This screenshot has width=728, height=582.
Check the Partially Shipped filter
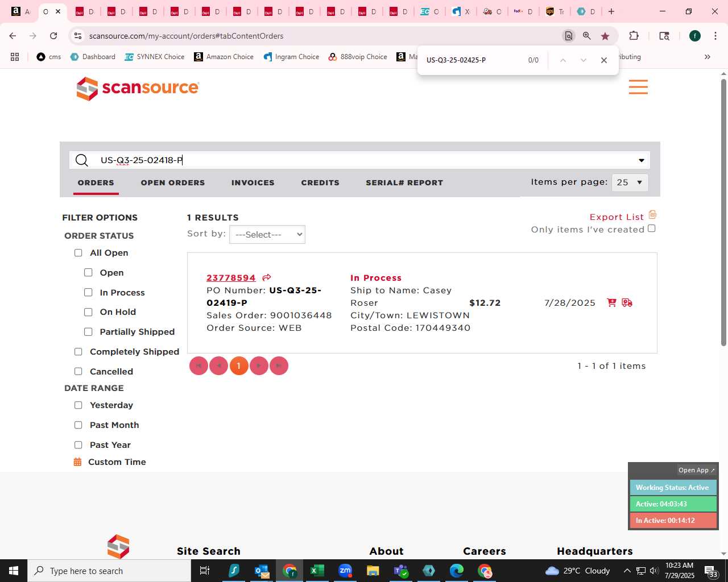click(88, 332)
